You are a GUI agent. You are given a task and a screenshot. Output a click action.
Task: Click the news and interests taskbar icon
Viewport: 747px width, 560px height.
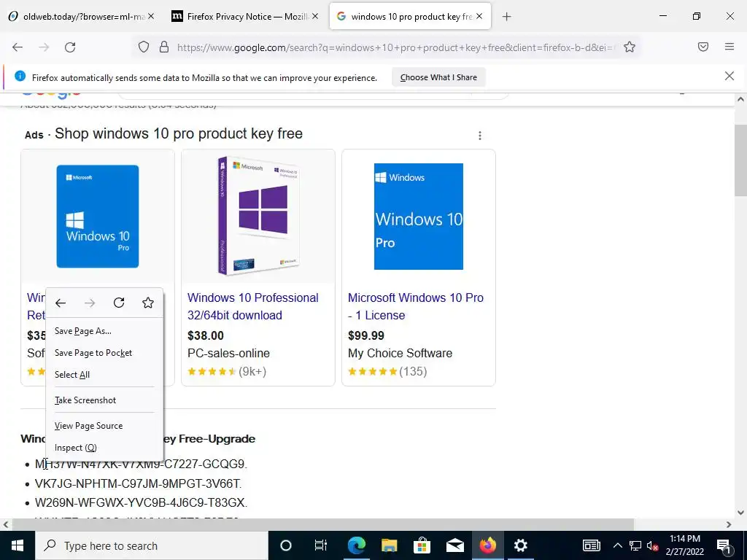coord(591,545)
